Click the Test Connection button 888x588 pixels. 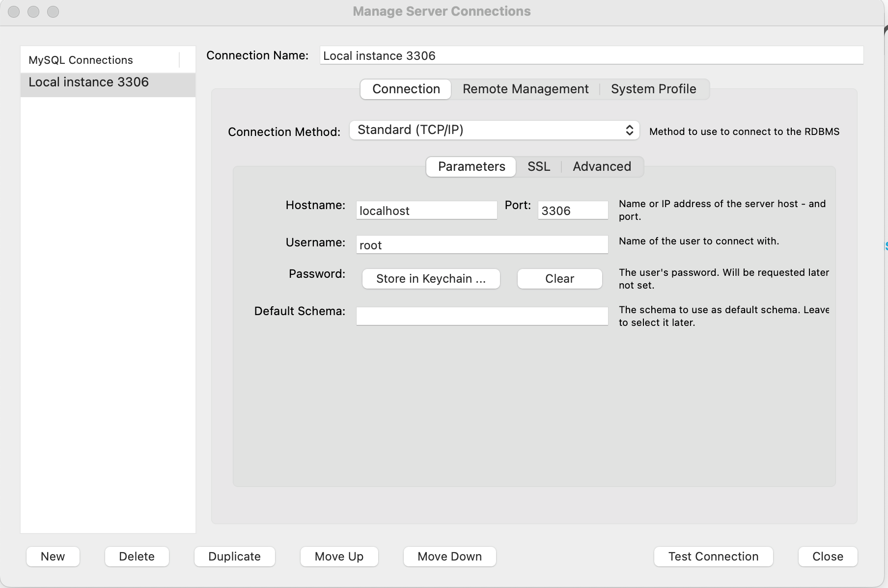click(x=713, y=557)
